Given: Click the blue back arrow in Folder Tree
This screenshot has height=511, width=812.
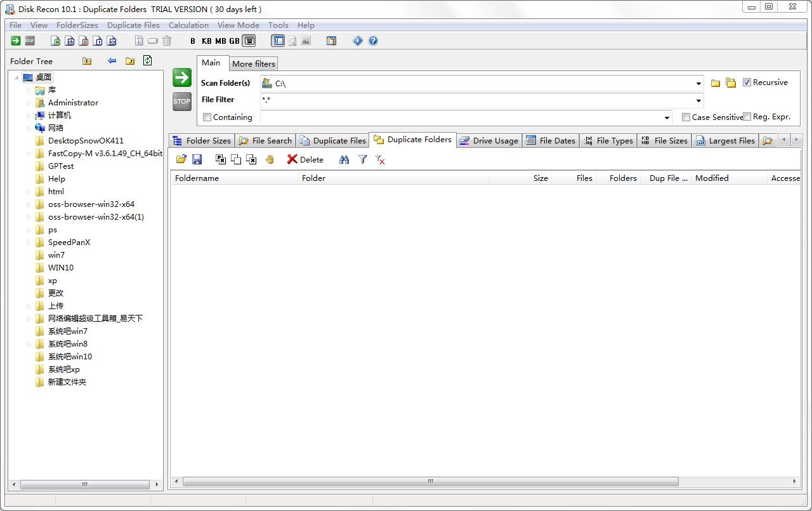Looking at the screenshot, I should pyautogui.click(x=112, y=61).
